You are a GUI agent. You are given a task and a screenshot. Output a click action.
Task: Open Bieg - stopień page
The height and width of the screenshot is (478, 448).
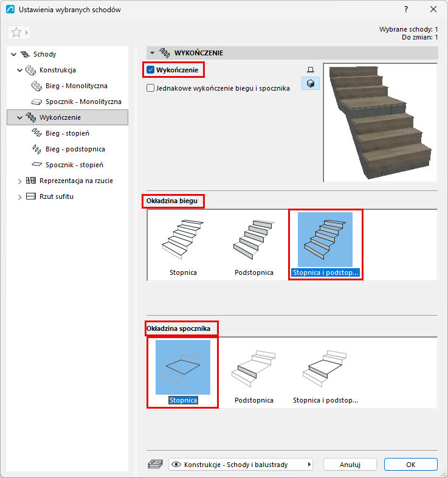pyautogui.click(x=67, y=134)
